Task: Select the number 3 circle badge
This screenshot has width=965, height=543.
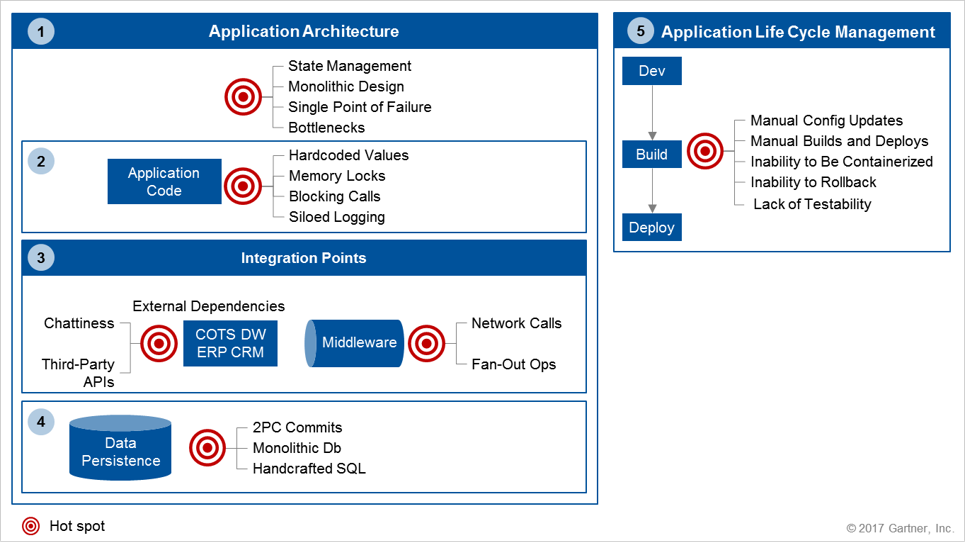Action: click(40, 258)
